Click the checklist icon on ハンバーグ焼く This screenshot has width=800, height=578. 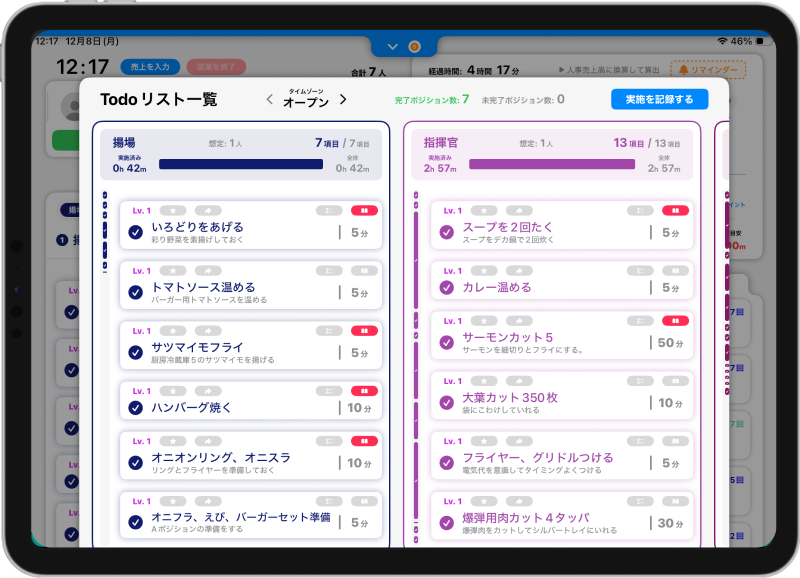(328, 391)
